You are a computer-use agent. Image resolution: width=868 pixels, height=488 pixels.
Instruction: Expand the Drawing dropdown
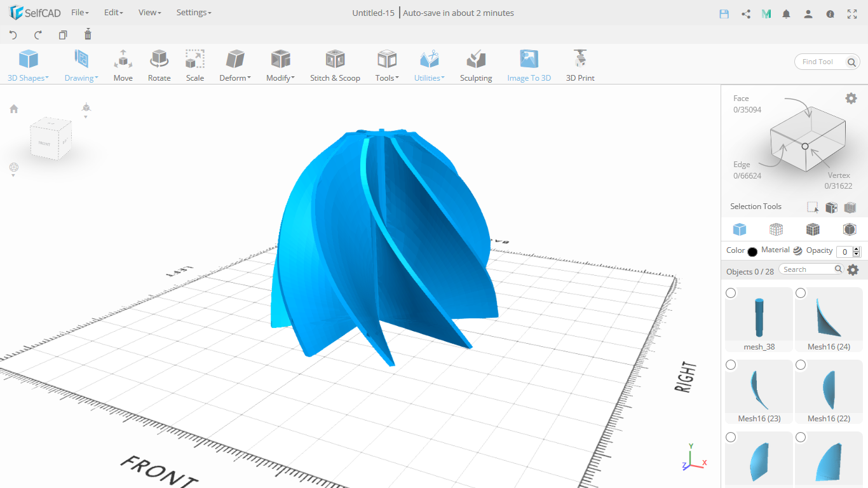coord(81,66)
